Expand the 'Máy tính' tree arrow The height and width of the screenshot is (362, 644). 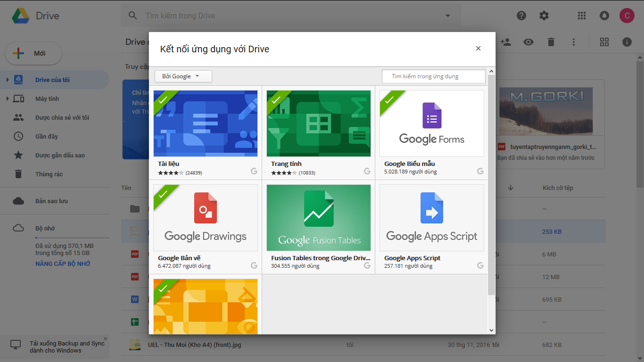tap(8, 99)
